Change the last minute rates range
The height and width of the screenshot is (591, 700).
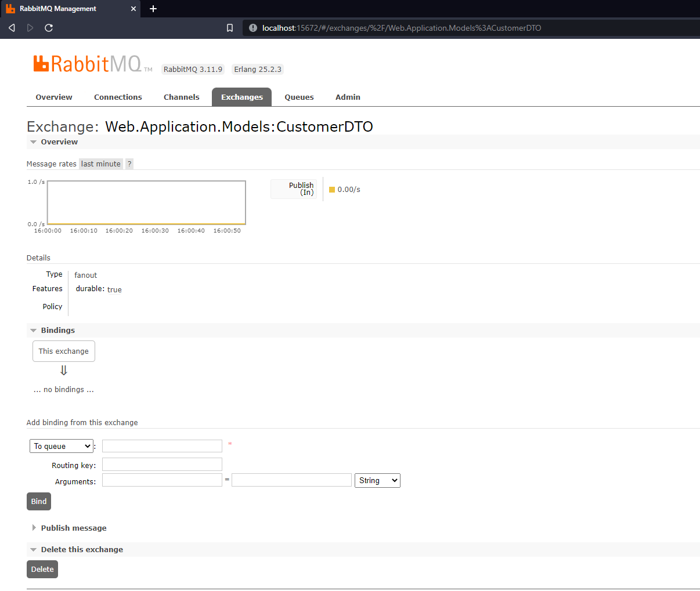point(101,164)
